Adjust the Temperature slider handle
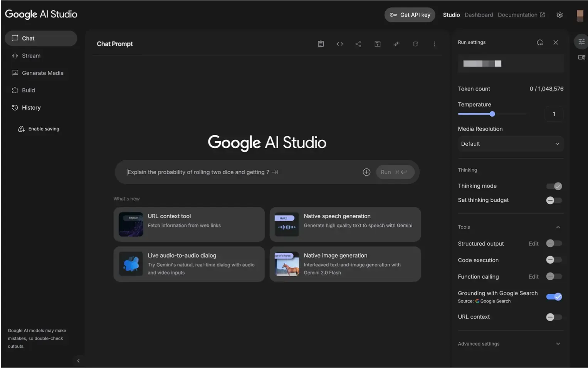Screen dimensions: 588x368 (x=492, y=114)
